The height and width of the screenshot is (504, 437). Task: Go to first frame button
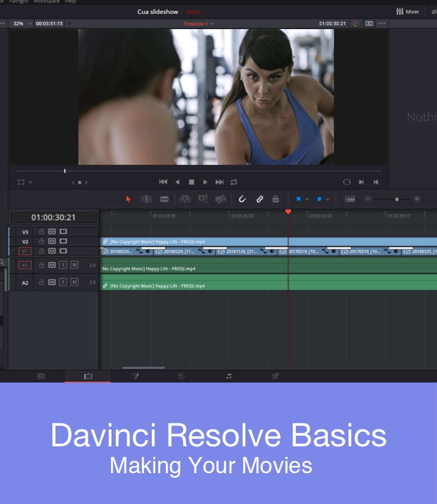163,182
